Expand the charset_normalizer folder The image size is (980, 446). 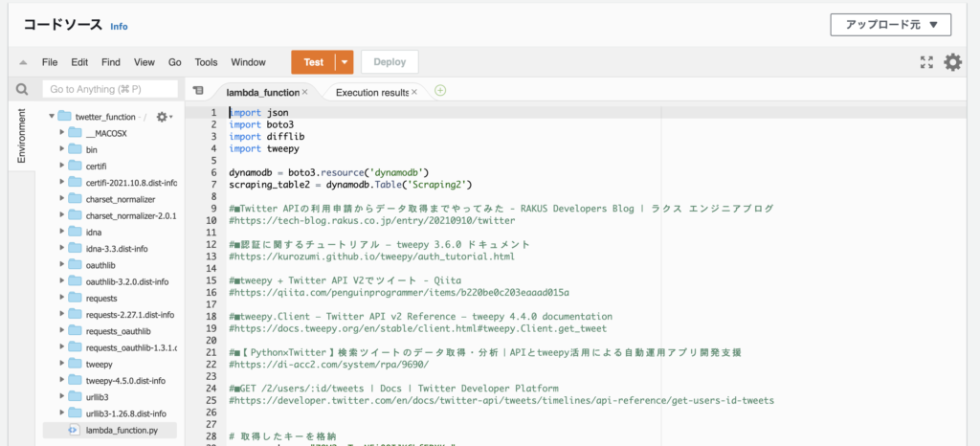[x=62, y=199]
